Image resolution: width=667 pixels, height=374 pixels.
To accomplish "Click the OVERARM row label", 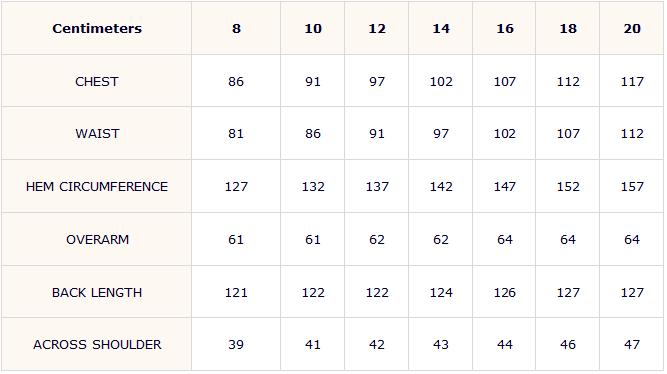I will coord(97,240).
